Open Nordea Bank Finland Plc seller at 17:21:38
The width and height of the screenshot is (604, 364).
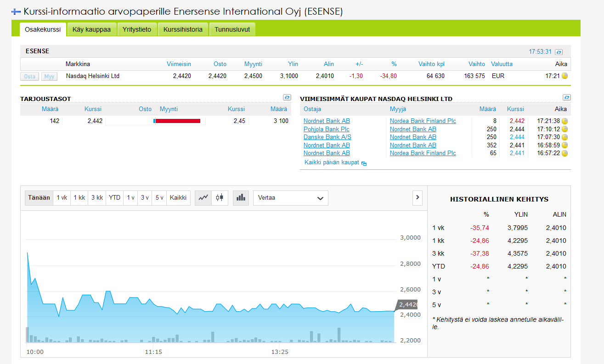[423, 121]
